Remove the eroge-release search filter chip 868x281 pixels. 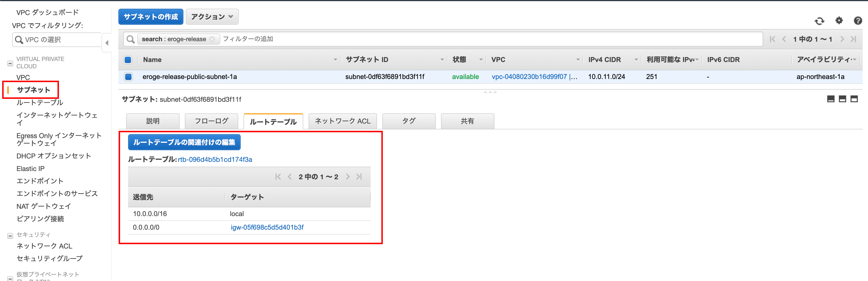point(212,39)
